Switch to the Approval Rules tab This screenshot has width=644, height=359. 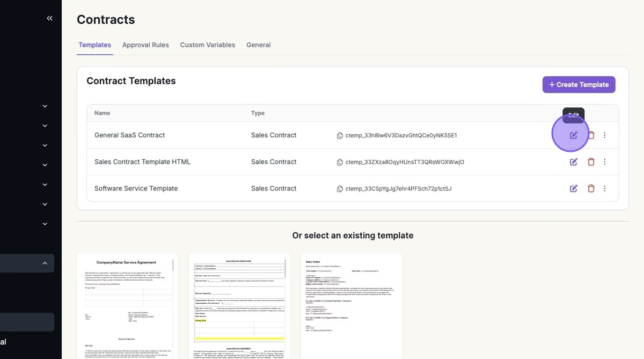point(145,45)
